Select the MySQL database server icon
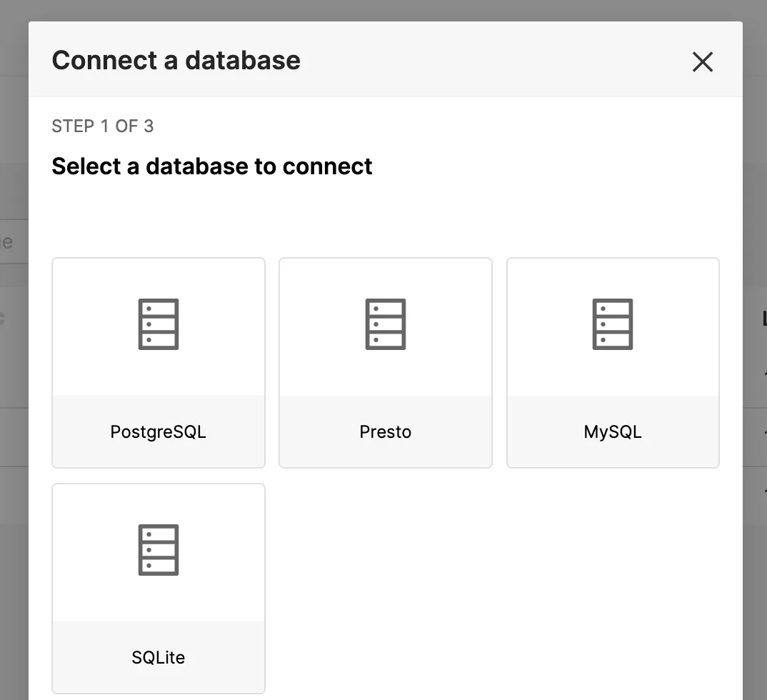Viewport: 767px width, 700px height. click(x=612, y=324)
